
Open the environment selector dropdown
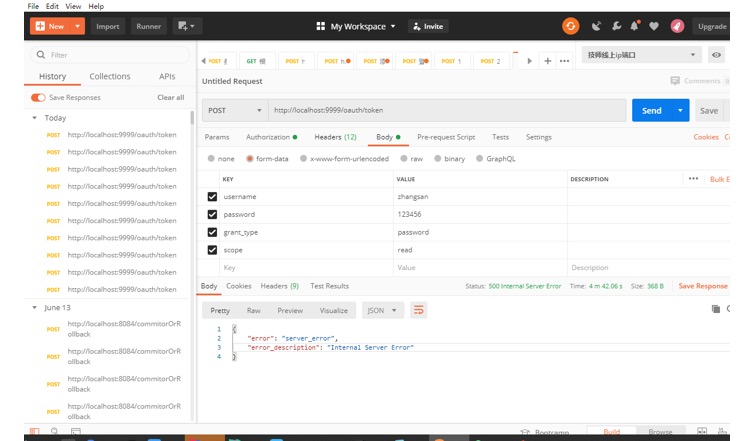[641, 55]
